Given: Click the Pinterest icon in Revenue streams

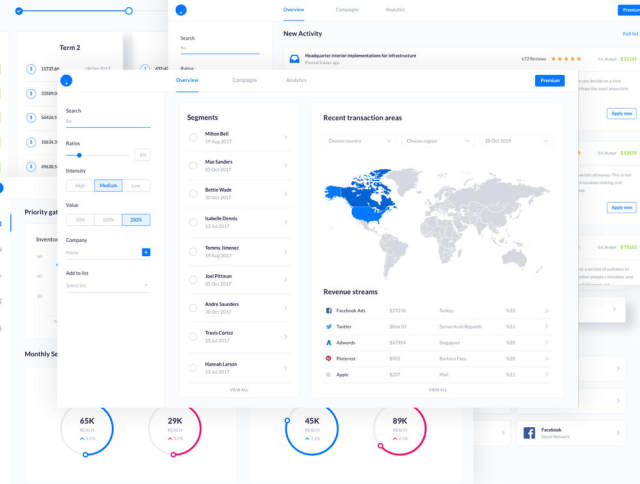Looking at the screenshot, I should coord(328,358).
